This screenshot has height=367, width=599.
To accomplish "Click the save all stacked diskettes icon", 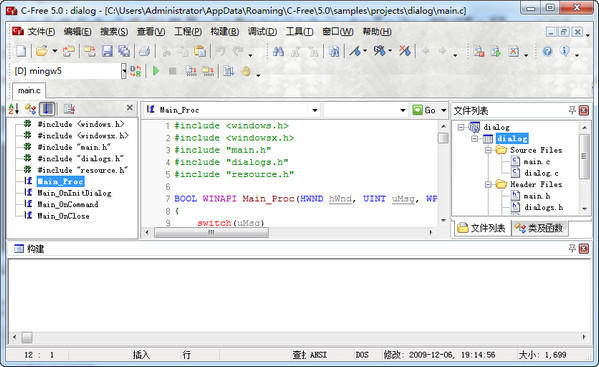I will click(124, 51).
